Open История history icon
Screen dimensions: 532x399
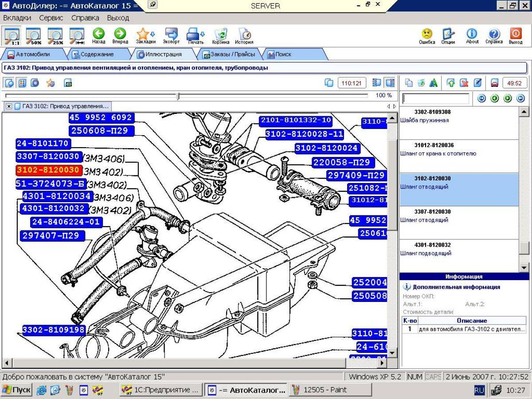click(244, 35)
